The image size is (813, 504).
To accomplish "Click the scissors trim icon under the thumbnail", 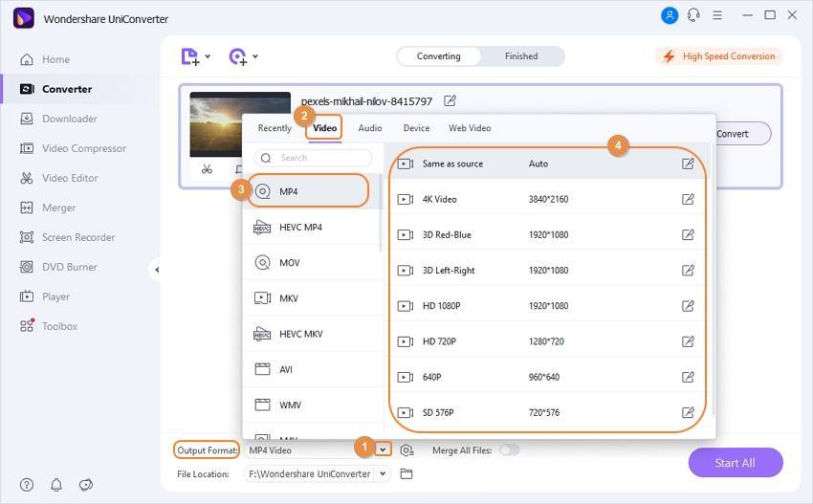I will tap(207, 169).
